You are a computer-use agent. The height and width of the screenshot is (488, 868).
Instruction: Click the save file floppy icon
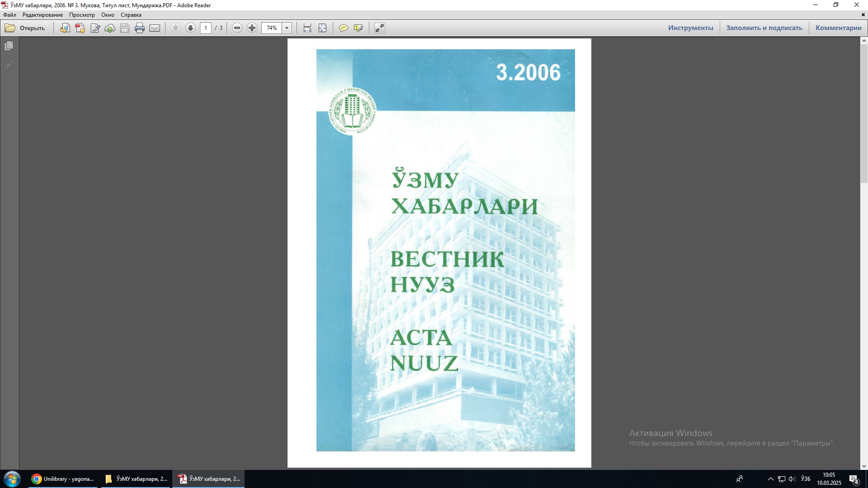click(125, 28)
